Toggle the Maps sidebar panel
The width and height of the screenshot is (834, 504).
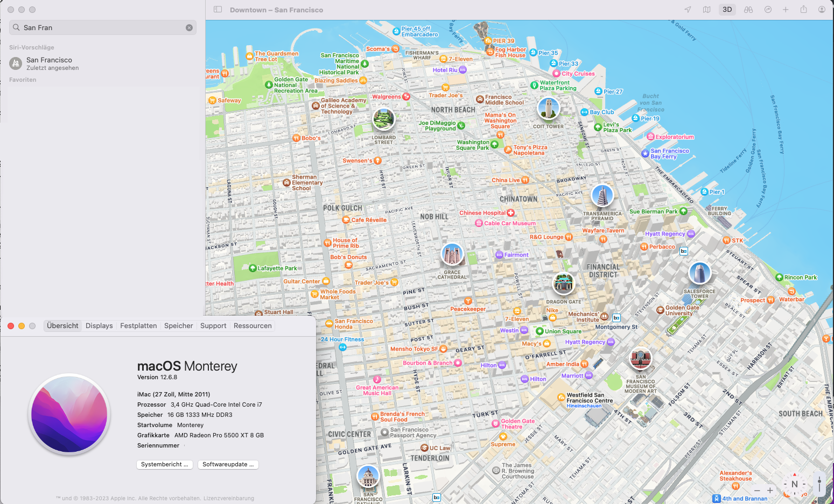coord(218,10)
